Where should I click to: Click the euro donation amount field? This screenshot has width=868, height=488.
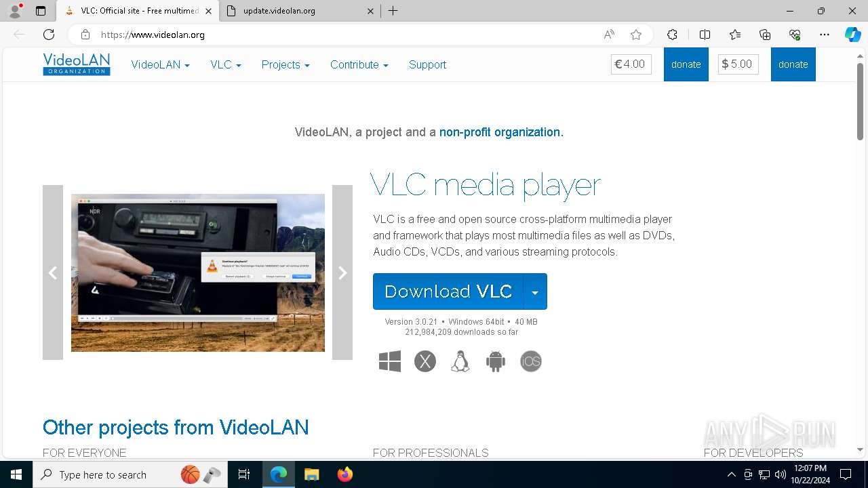[x=631, y=64]
